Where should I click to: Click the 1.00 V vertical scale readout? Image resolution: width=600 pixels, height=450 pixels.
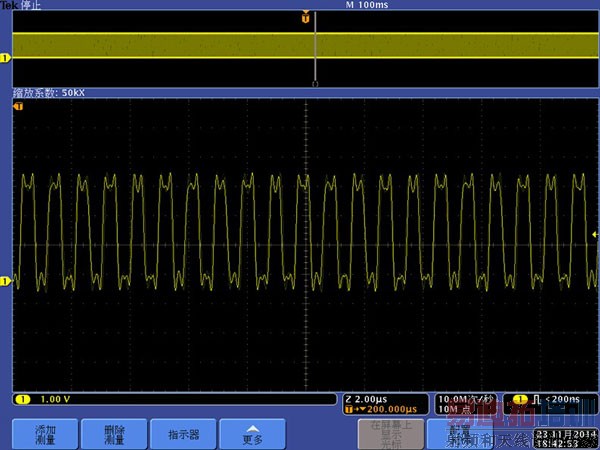[x=55, y=399]
